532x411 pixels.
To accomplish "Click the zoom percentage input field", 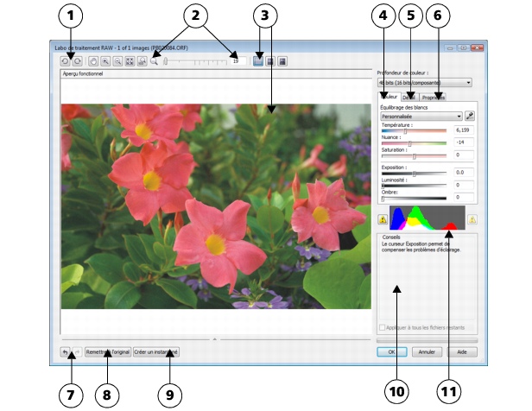I will (238, 61).
